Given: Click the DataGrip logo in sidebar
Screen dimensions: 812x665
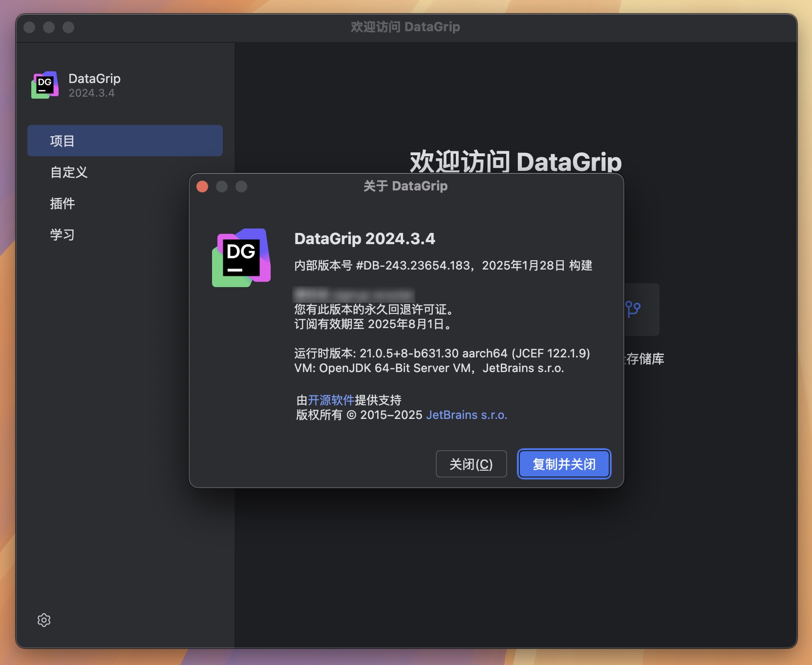Looking at the screenshot, I should pyautogui.click(x=45, y=85).
